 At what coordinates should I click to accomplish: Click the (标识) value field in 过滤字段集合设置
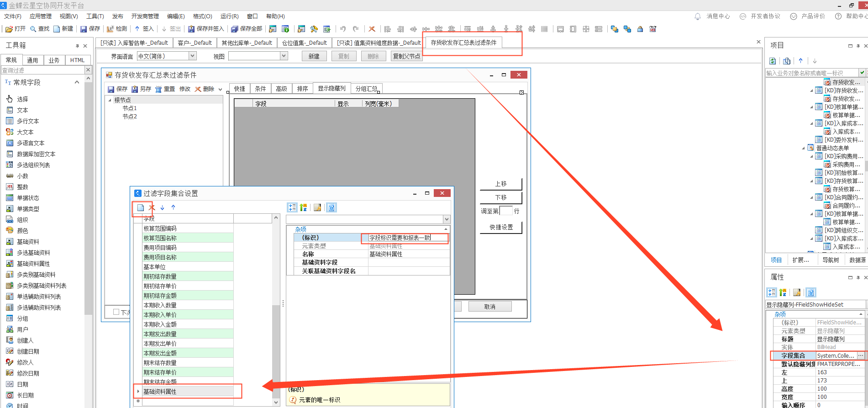pyautogui.click(x=409, y=238)
